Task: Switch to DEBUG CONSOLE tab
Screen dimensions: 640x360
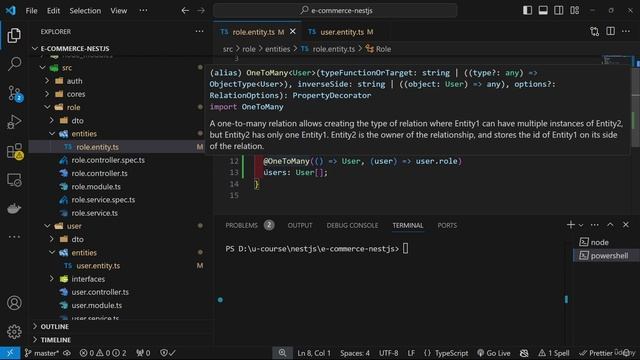Action: (352, 225)
